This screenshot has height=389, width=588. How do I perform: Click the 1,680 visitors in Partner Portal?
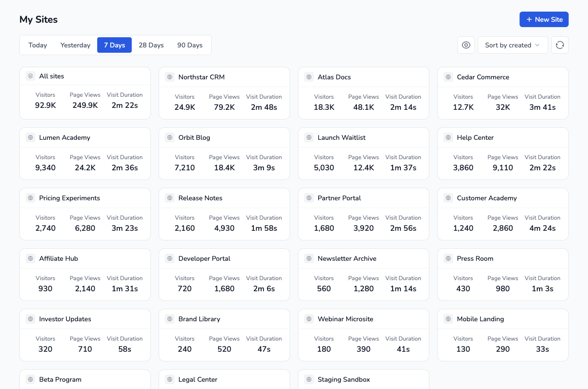coord(324,228)
